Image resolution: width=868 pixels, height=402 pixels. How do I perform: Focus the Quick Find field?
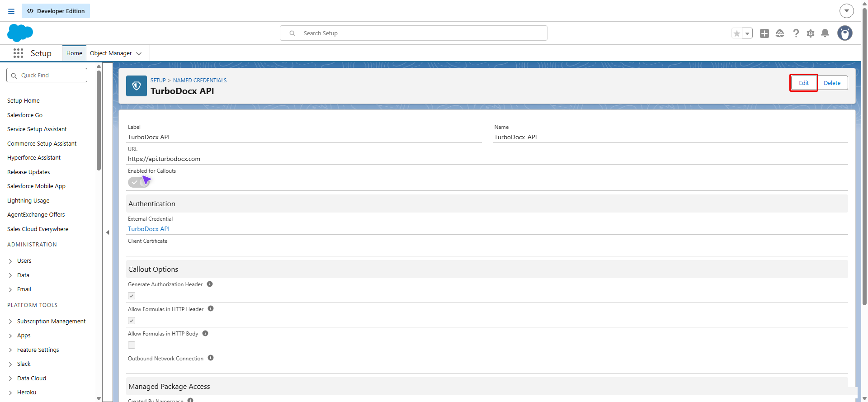pyautogui.click(x=47, y=75)
